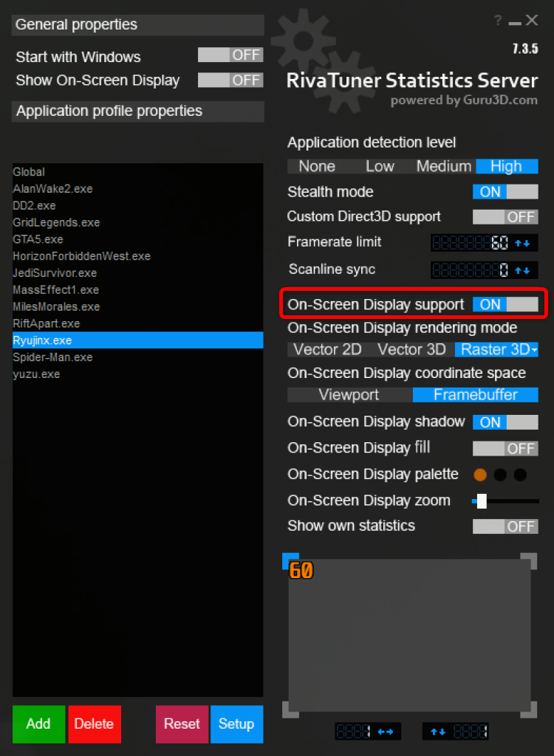Reset the current profile
554x756 pixels.
click(182, 724)
